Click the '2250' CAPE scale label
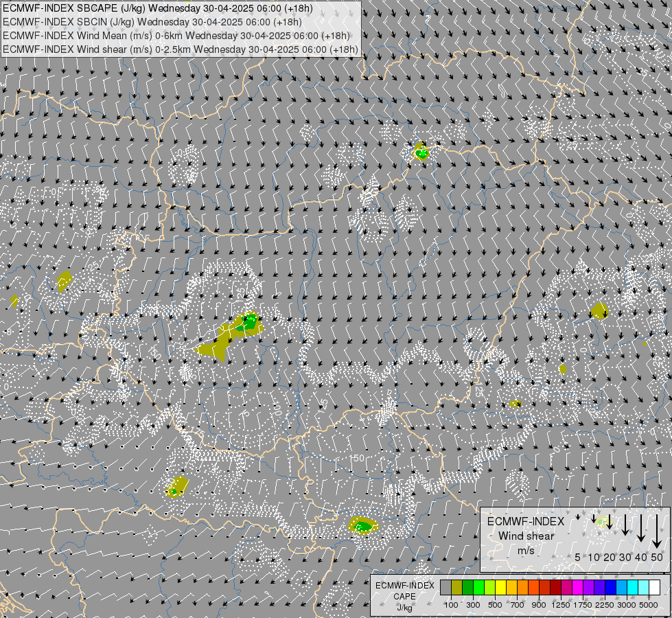 coord(605,605)
